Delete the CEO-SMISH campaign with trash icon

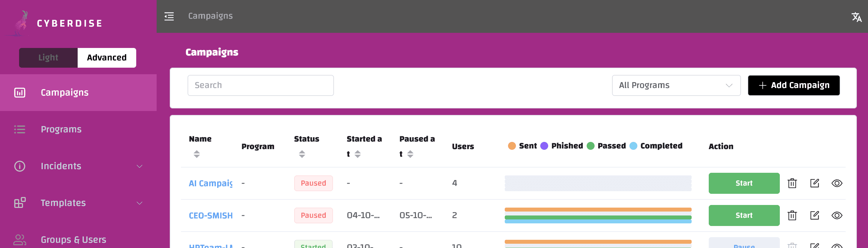pyautogui.click(x=792, y=215)
